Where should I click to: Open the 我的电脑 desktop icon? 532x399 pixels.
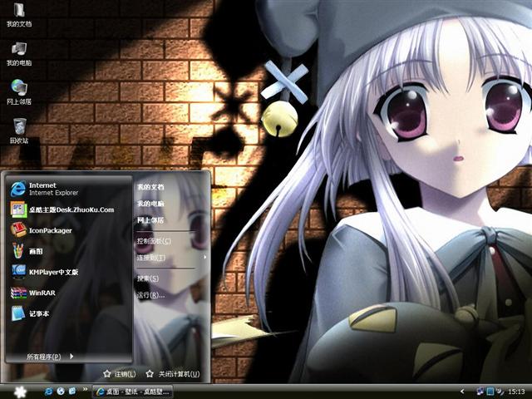click(19, 54)
